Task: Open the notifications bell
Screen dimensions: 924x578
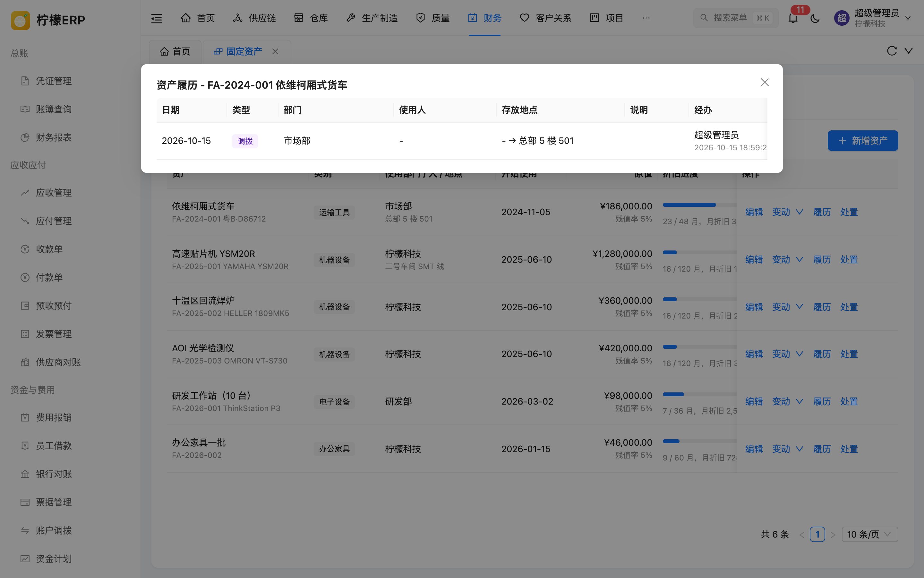Action: tap(793, 18)
